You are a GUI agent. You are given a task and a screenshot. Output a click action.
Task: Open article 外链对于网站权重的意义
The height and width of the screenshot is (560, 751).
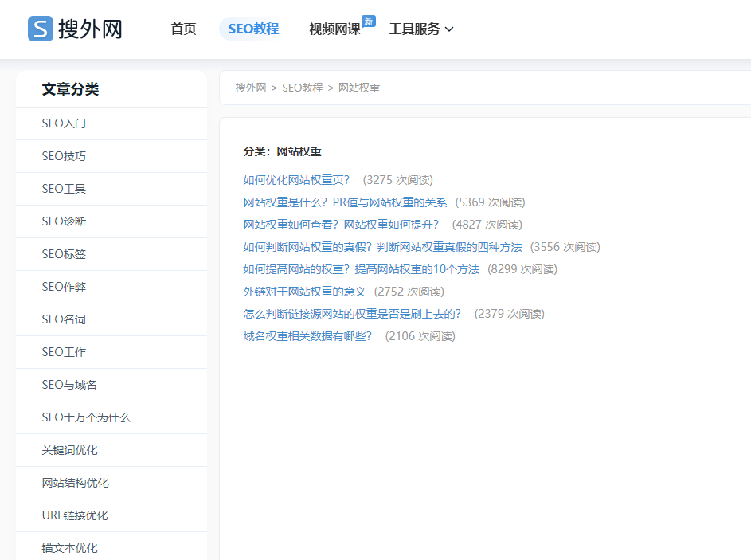click(304, 292)
